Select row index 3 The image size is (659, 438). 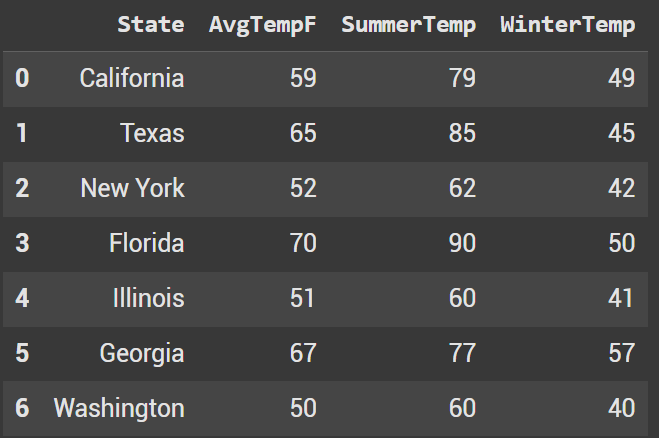[x=22, y=243]
